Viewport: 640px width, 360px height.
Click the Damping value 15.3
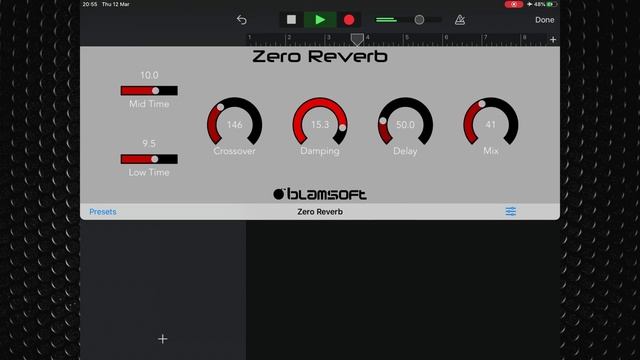click(320, 124)
